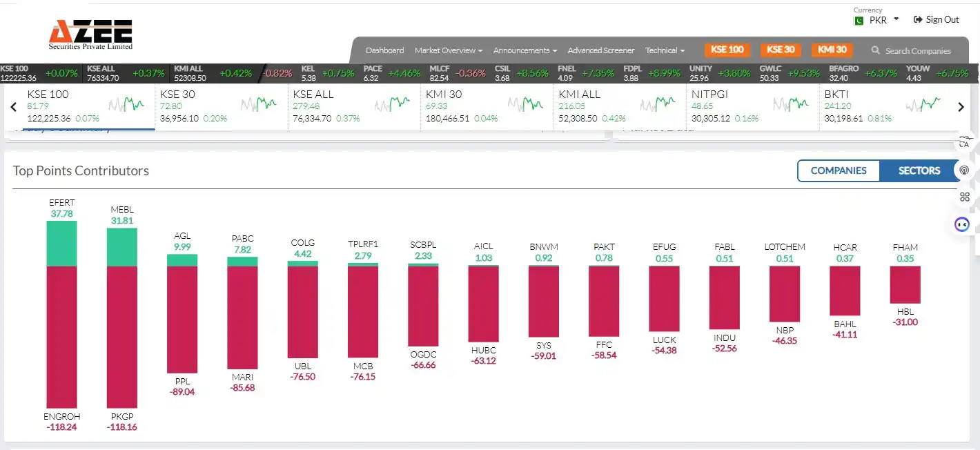Image resolution: width=980 pixels, height=450 pixels.
Task: Click the AZEE Securities logo
Action: coord(90,35)
